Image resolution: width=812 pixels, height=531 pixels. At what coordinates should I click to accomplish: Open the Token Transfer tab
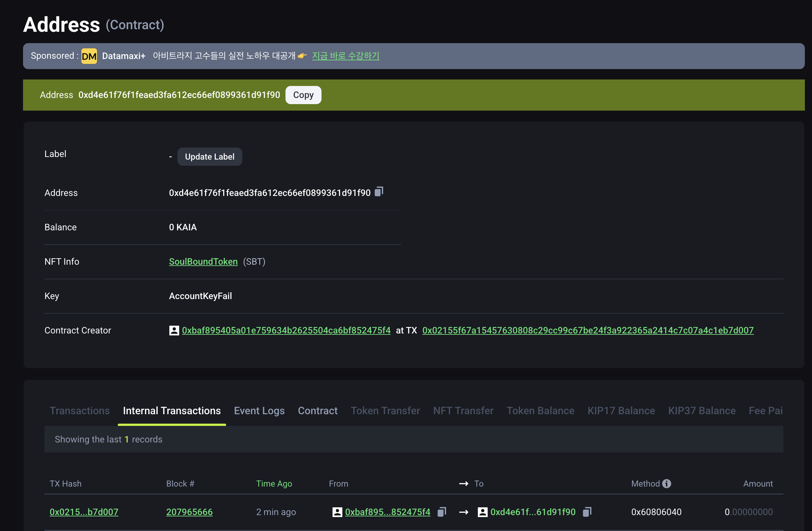[385, 411]
